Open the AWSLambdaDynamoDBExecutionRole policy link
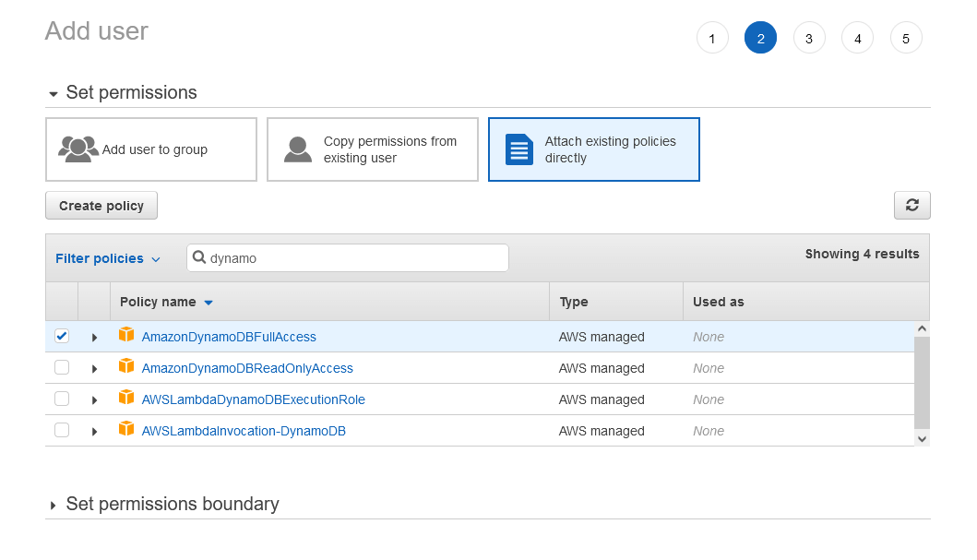Image resolution: width=977 pixels, height=560 pixels. 253,399
